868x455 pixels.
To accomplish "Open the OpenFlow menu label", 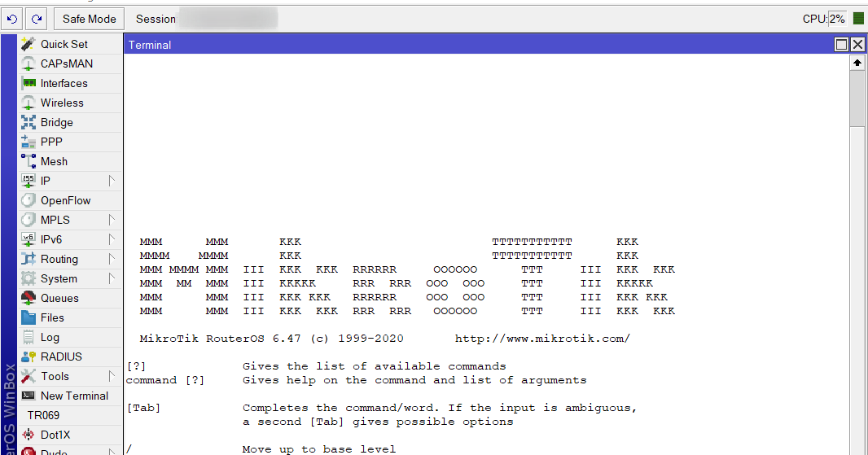I will [x=66, y=200].
